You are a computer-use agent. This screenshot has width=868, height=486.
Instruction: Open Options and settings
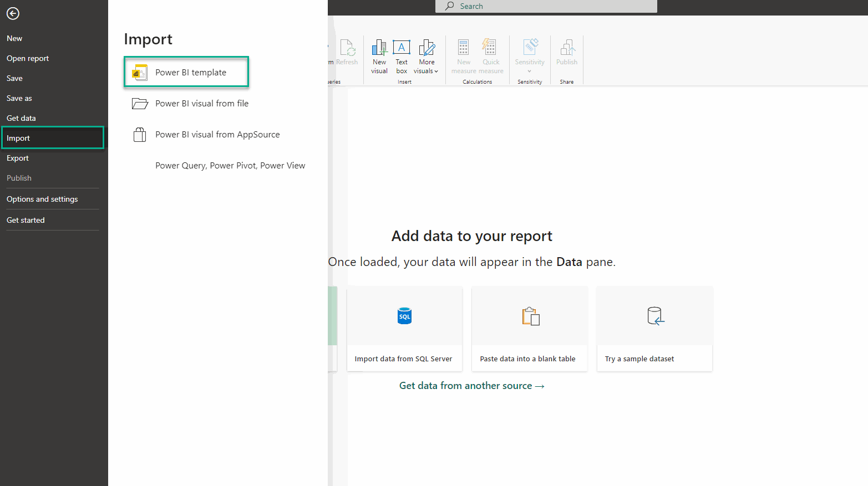(x=42, y=199)
